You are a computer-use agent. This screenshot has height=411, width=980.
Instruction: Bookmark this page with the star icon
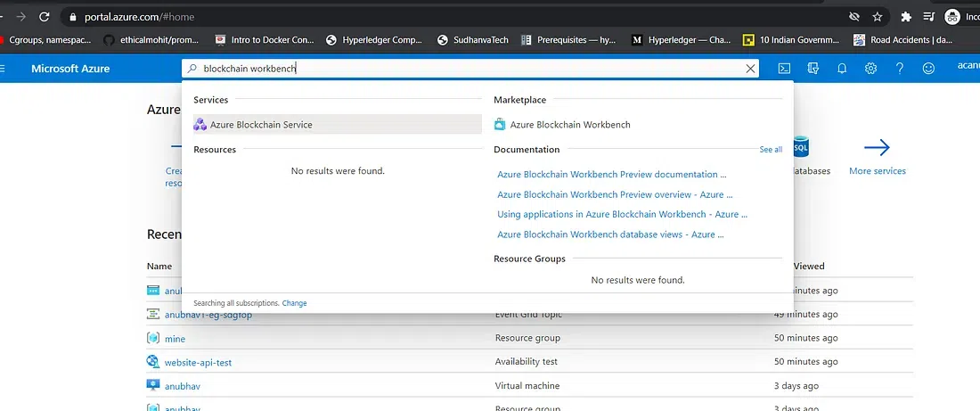878,16
